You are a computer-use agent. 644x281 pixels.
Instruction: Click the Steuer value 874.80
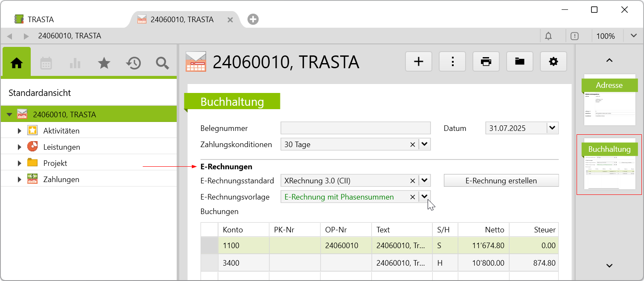[534, 263]
